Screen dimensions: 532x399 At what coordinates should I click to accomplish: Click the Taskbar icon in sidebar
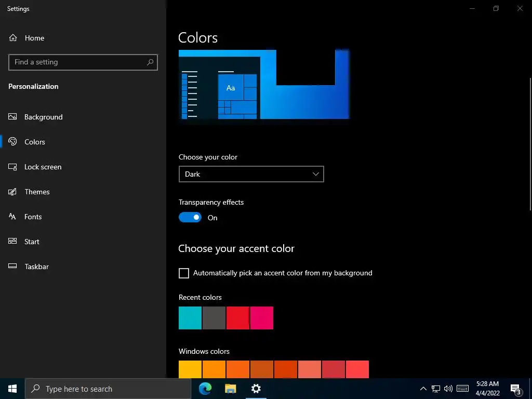pos(12,266)
